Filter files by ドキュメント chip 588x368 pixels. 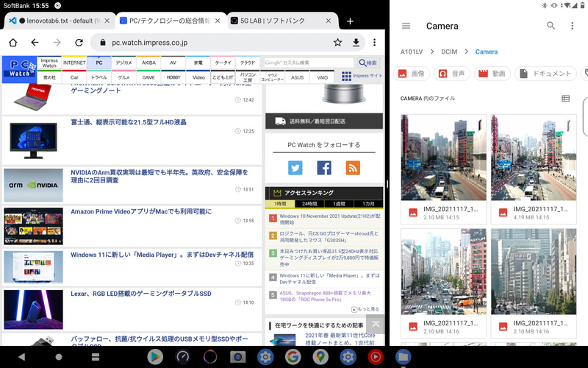[x=545, y=74]
